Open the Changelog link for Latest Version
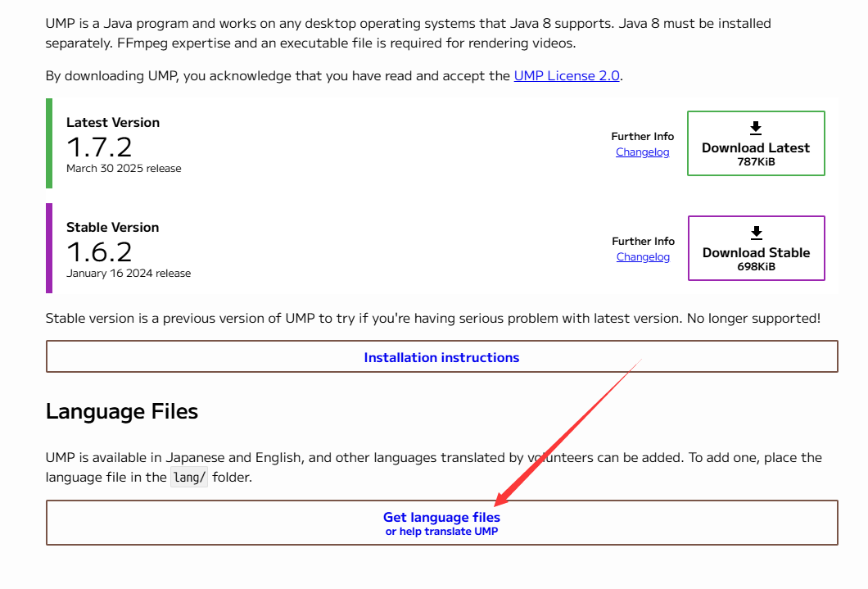Screen dimensions: 868x589 (642, 152)
